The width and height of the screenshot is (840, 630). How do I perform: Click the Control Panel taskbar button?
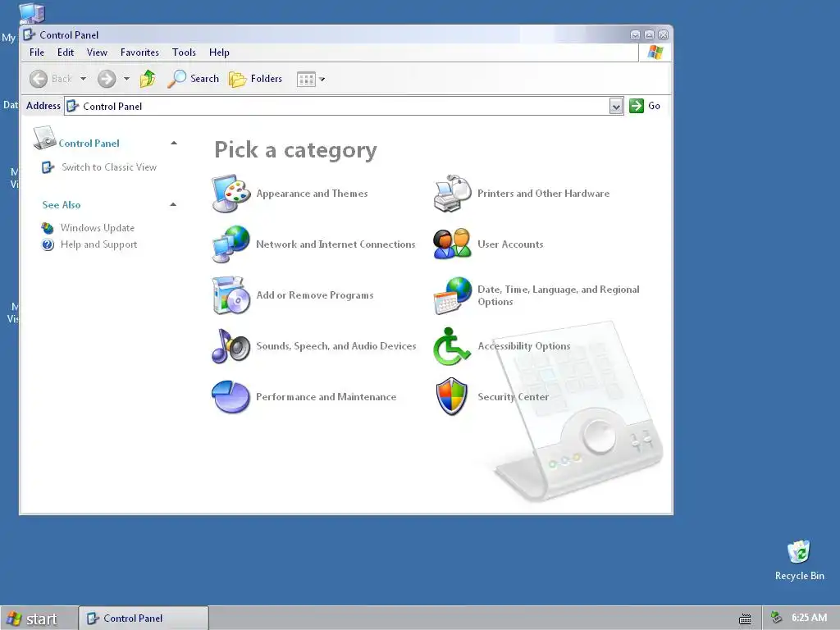[144, 619]
